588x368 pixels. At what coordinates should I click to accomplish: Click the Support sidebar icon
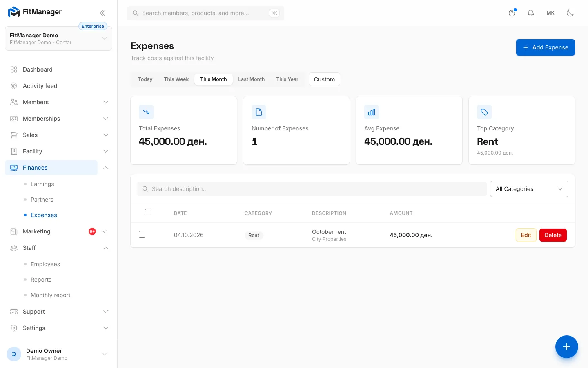pyautogui.click(x=14, y=312)
